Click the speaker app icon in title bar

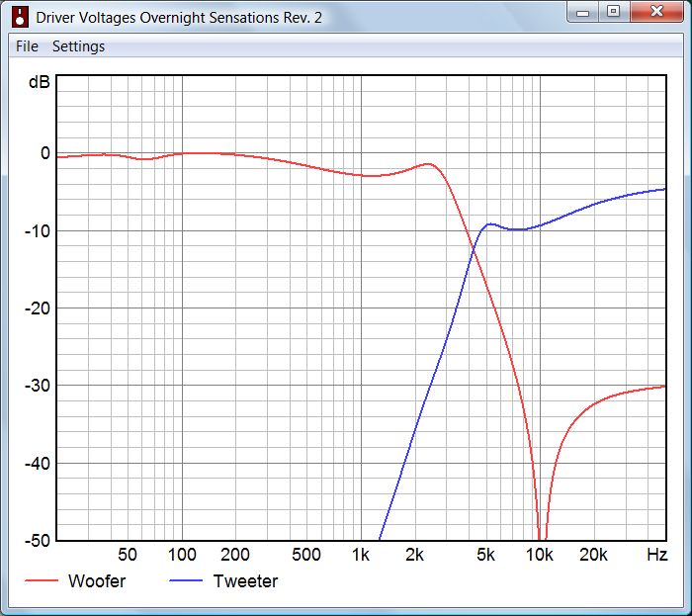click(20, 17)
